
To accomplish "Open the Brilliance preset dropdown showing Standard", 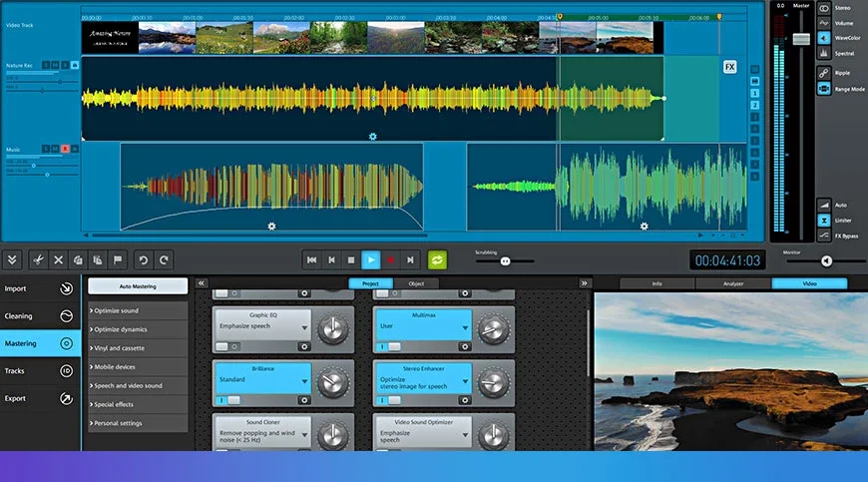I will 263,379.
